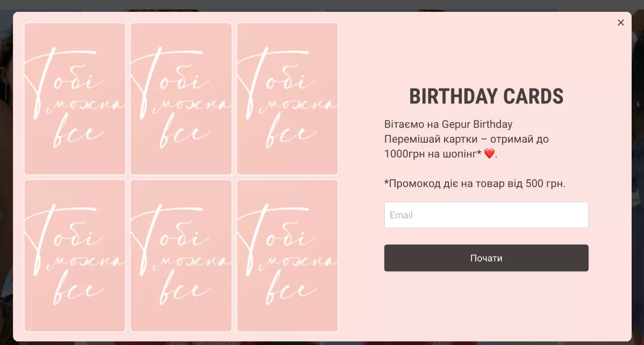Open the bottom-middle birthday card
Screen dimensions: 644x345
point(181,255)
